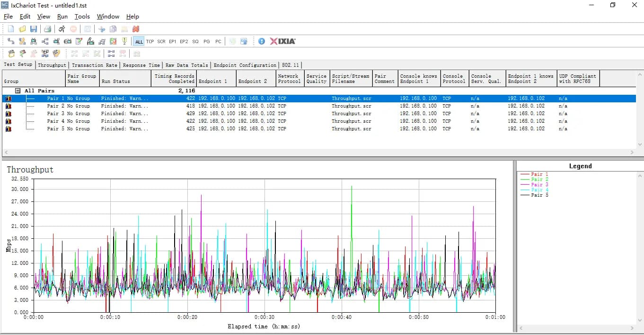Click the Pair 5 row chart icon

tap(8, 129)
